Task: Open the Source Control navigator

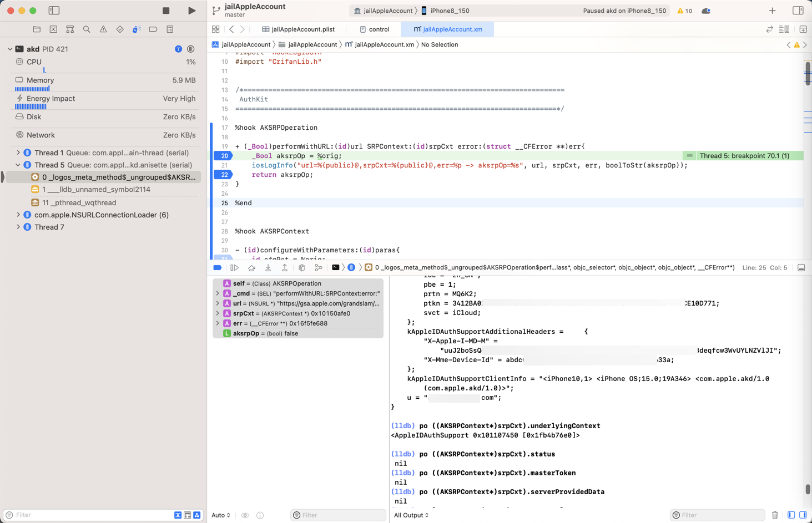Action: (53, 29)
